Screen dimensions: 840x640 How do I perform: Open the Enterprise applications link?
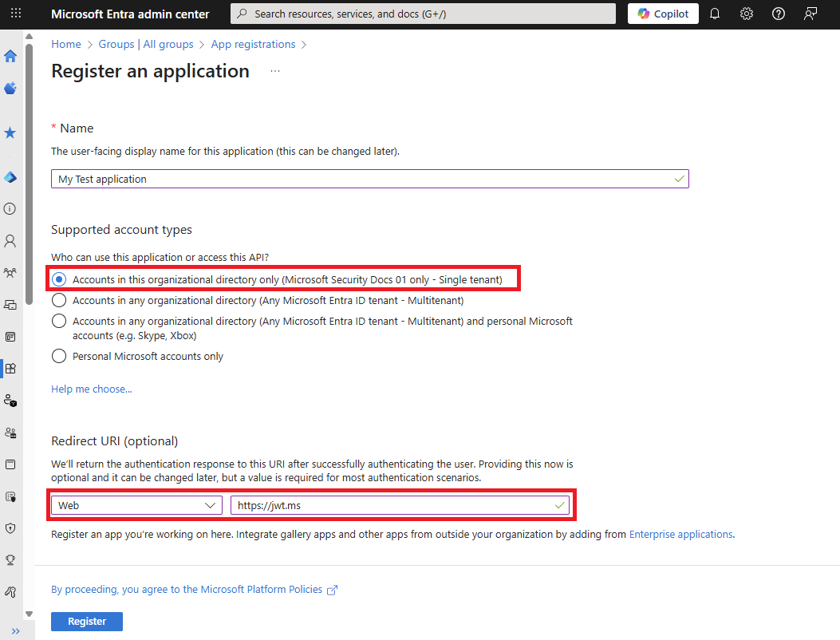click(680, 534)
